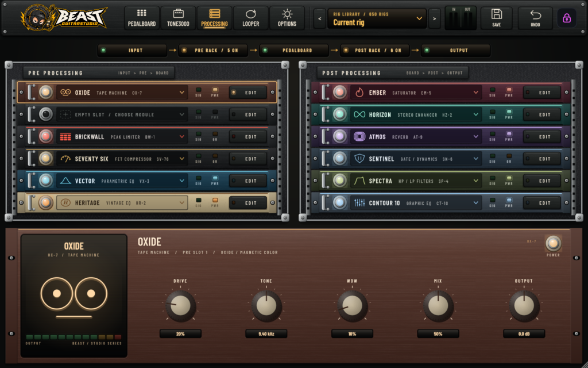Toggle the Brickwall limiter power button
Viewport: 588px width, 368px height.
[46, 136]
